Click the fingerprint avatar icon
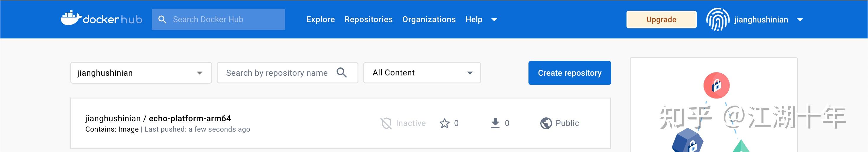This screenshot has width=868, height=152. point(718,20)
